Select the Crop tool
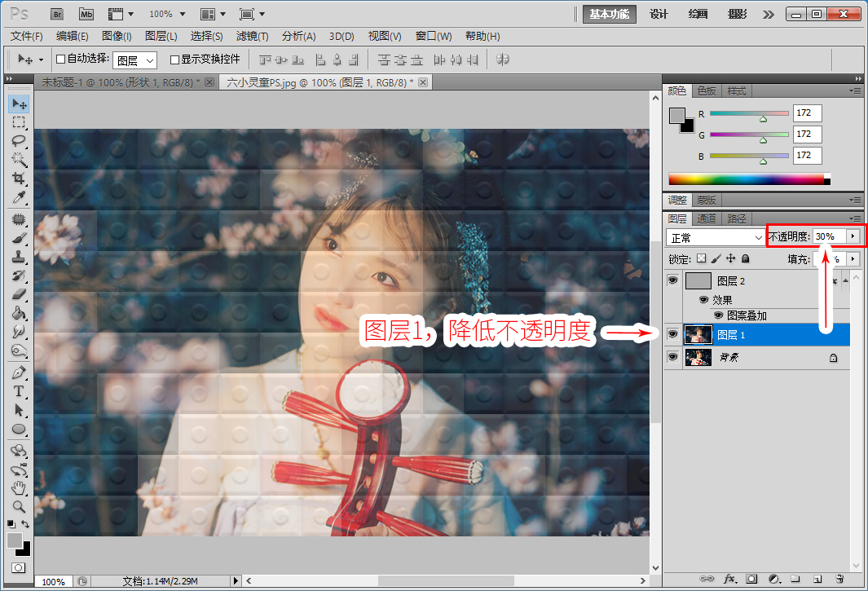 (x=19, y=178)
